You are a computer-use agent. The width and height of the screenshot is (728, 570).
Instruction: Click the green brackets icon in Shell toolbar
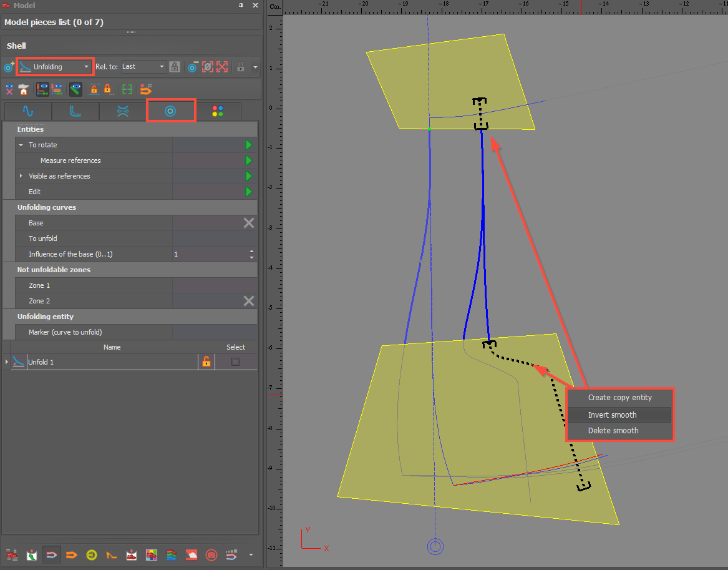click(x=127, y=89)
